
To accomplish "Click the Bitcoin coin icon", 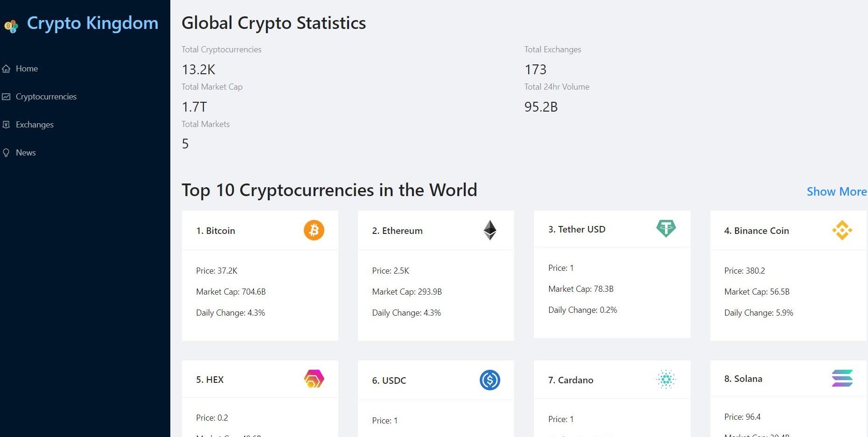I will [x=314, y=230].
